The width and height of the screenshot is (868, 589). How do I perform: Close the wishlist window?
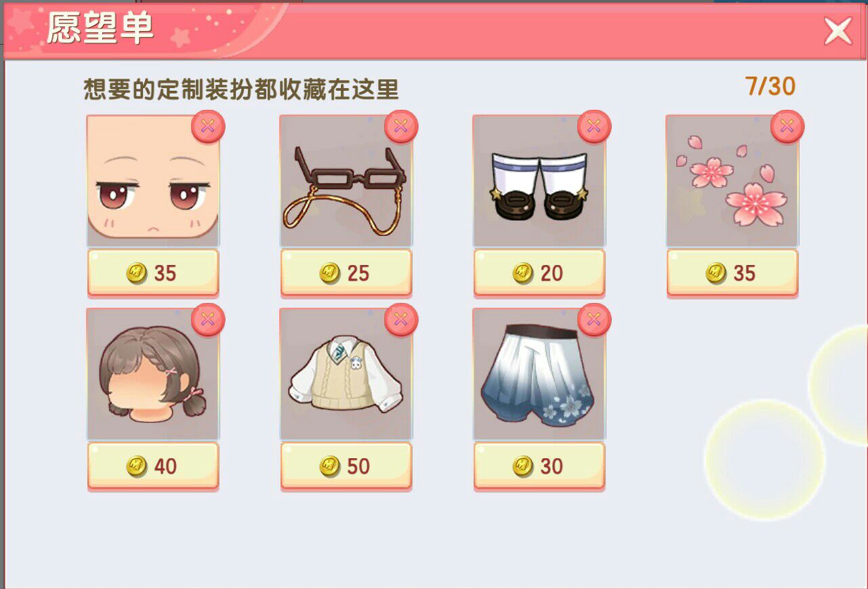838,31
